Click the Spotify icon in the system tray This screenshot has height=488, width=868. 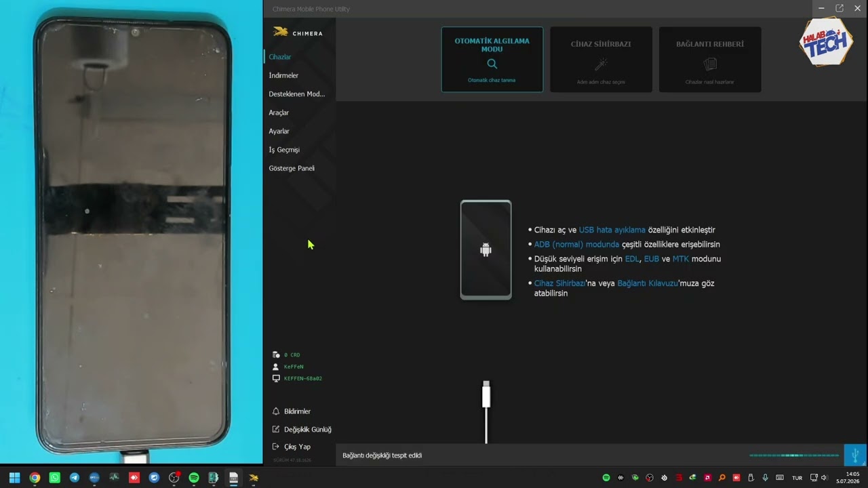pos(606,478)
